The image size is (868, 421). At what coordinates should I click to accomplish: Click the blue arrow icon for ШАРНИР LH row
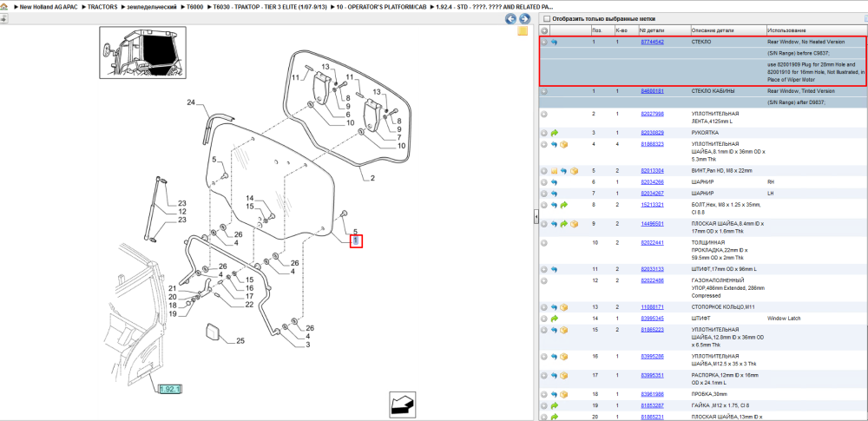tap(554, 194)
